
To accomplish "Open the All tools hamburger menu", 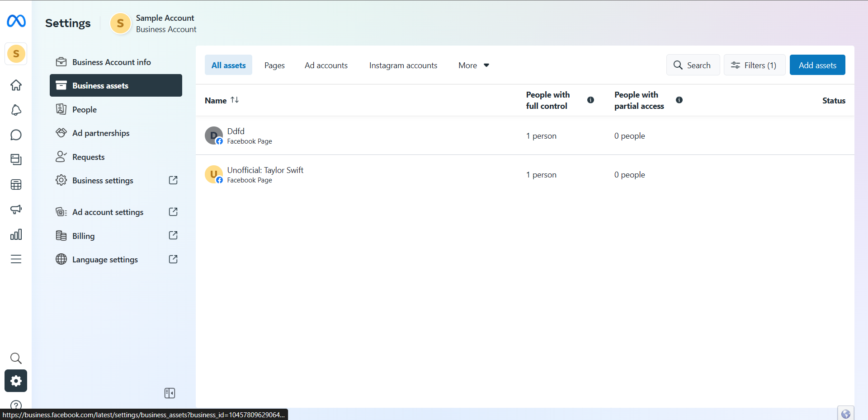I will pos(16,259).
